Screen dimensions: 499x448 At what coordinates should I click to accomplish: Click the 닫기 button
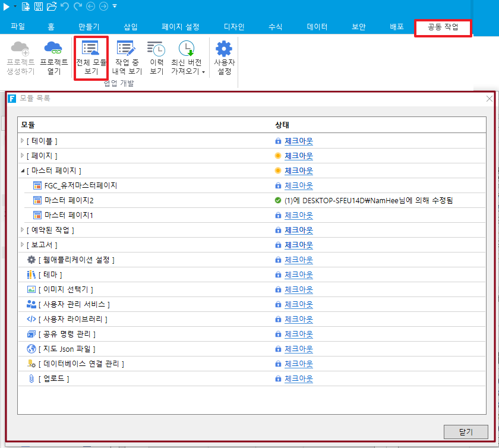(466, 432)
